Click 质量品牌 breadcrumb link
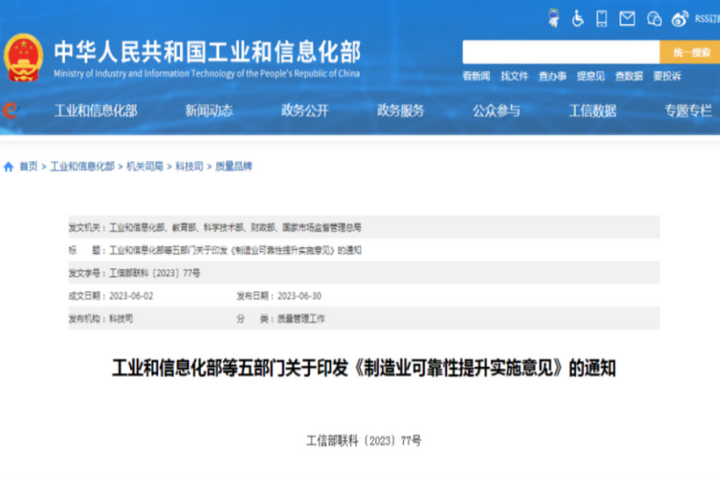 tap(234, 166)
